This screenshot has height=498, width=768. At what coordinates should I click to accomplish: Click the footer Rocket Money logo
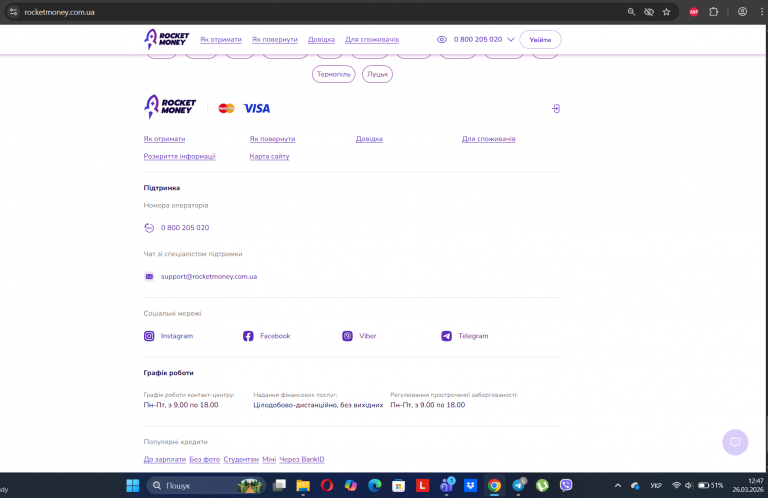point(170,107)
